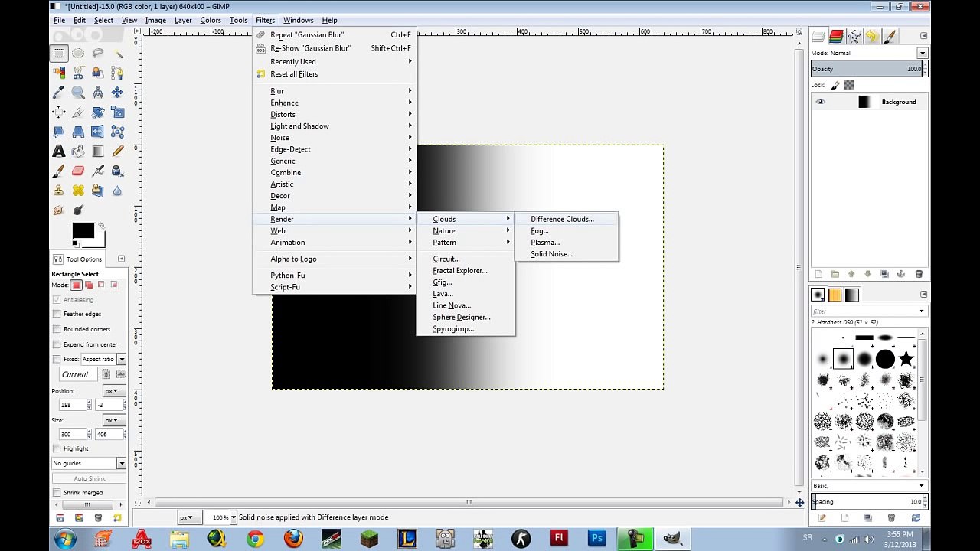
Task: Toggle lock pixels brush icon
Action: (835, 85)
